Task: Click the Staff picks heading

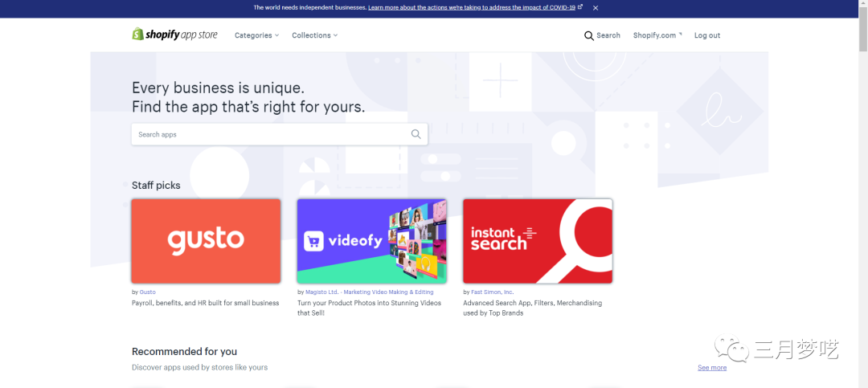Action: (x=156, y=186)
